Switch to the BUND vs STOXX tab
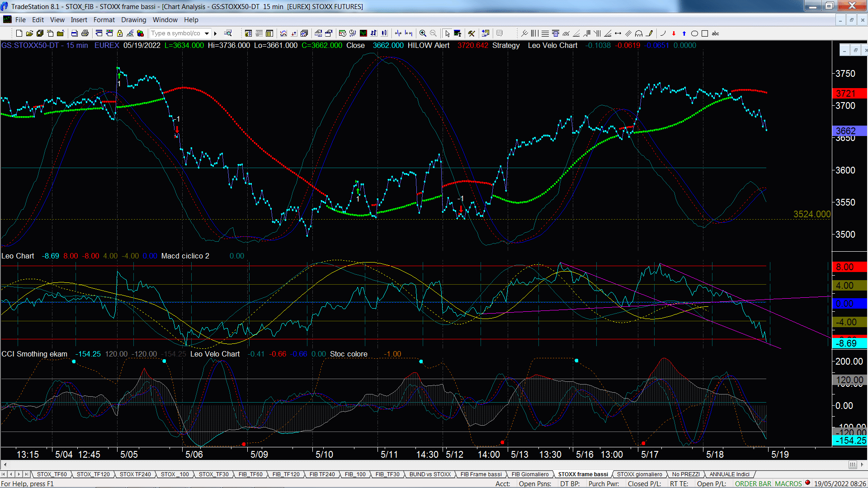Screen dimensions: 868x488 coord(430,474)
